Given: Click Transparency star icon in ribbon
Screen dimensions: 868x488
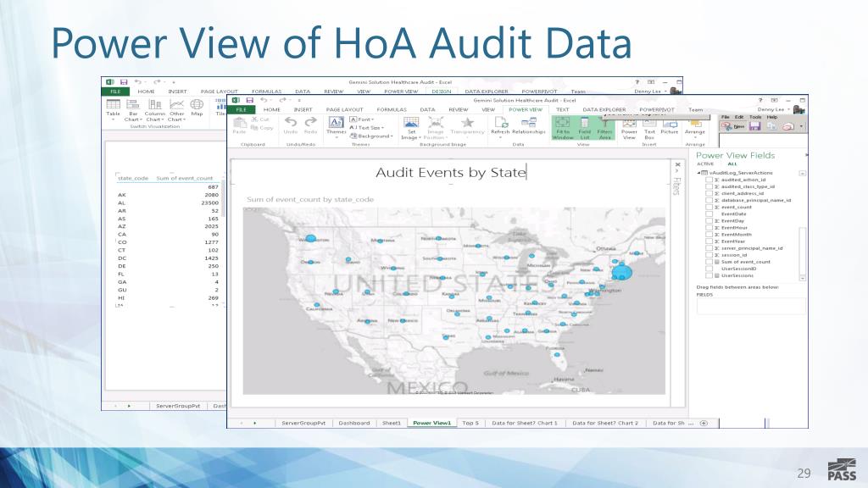Looking at the screenshot, I should 467,122.
